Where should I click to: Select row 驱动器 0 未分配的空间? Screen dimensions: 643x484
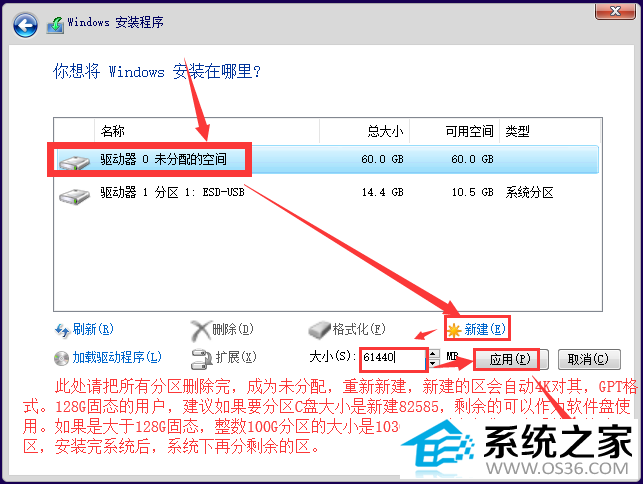click(x=327, y=159)
